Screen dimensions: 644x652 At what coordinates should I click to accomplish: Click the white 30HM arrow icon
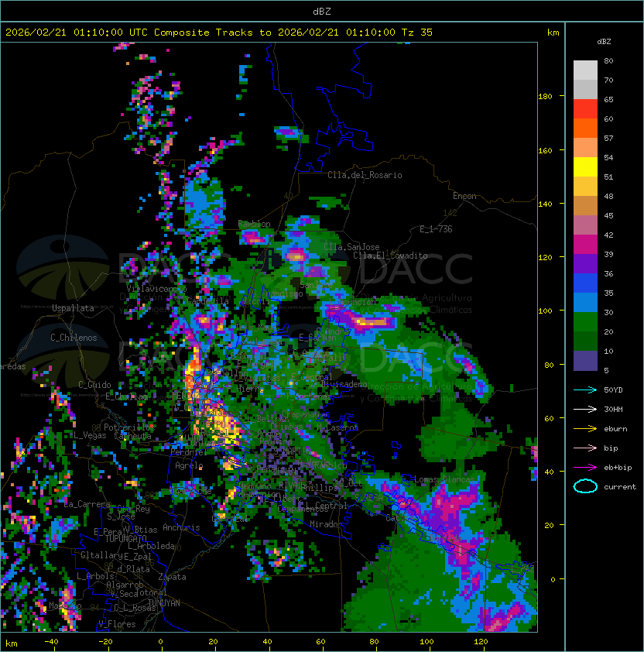[x=585, y=410]
